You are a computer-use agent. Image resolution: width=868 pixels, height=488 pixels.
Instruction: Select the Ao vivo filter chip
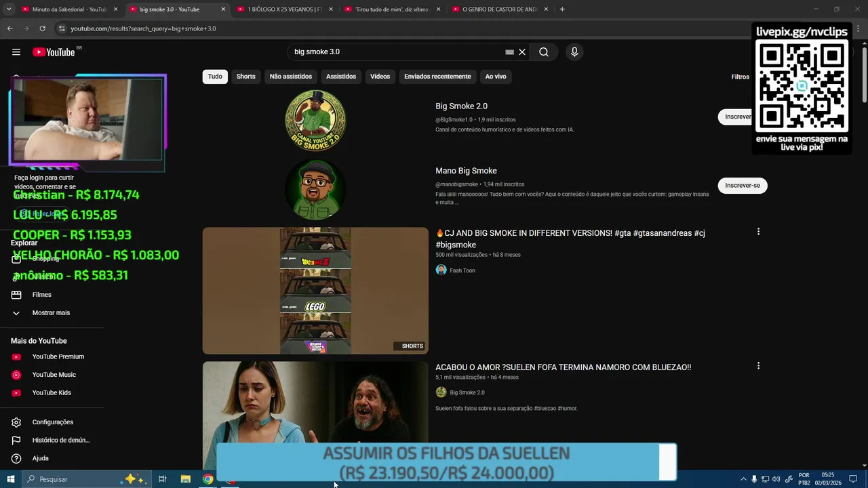tap(496, 77)
